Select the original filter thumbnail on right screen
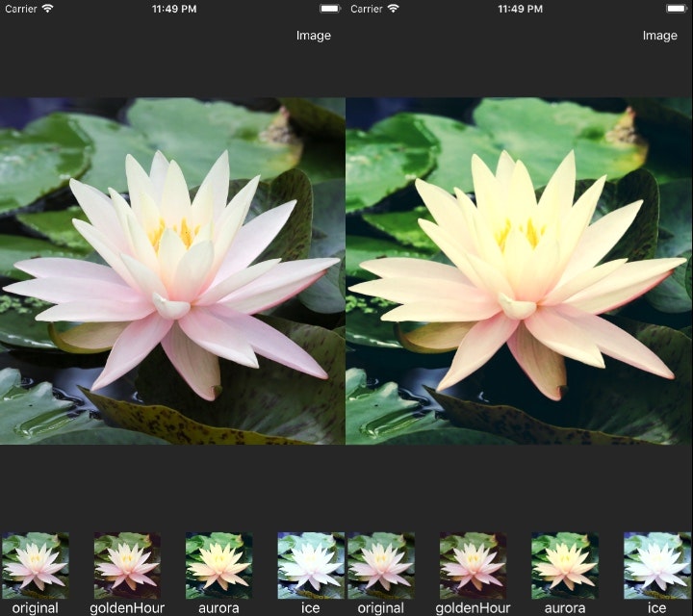Screen dimensions: 693x616 tap(381, 565)
